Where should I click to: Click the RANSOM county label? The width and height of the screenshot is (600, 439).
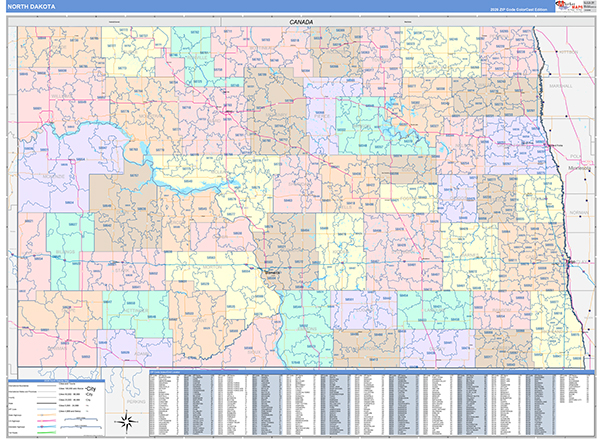point(502,310)
